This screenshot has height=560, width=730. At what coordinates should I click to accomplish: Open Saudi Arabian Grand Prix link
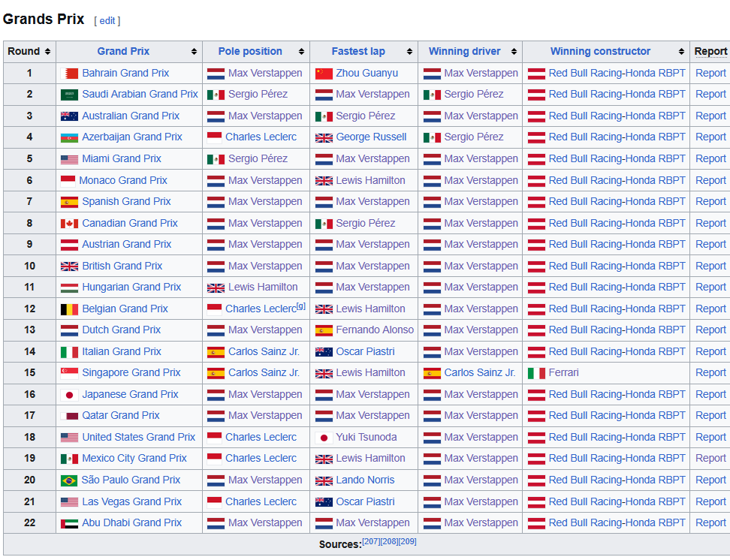140,94
